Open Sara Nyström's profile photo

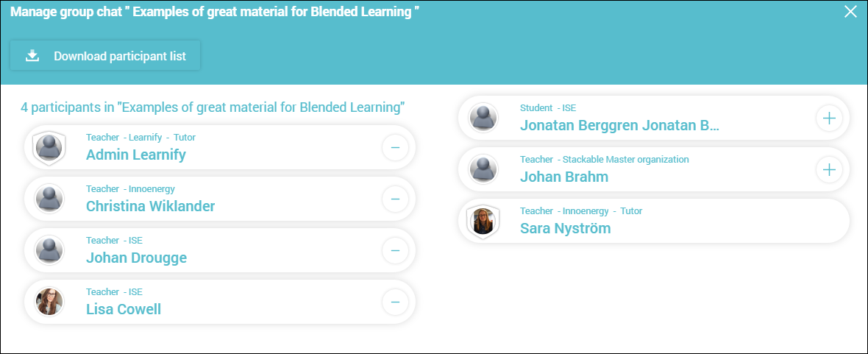(x=483, y=221)
